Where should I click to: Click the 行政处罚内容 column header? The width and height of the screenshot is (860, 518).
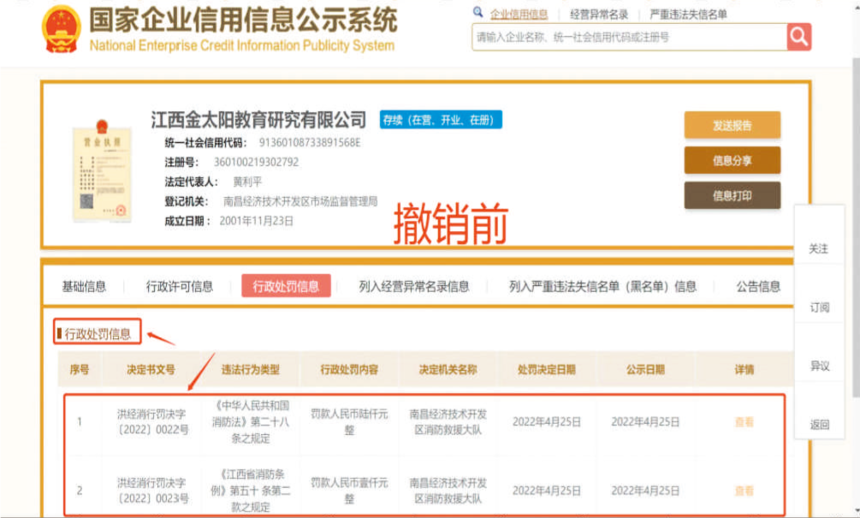(x=349, y=369)
